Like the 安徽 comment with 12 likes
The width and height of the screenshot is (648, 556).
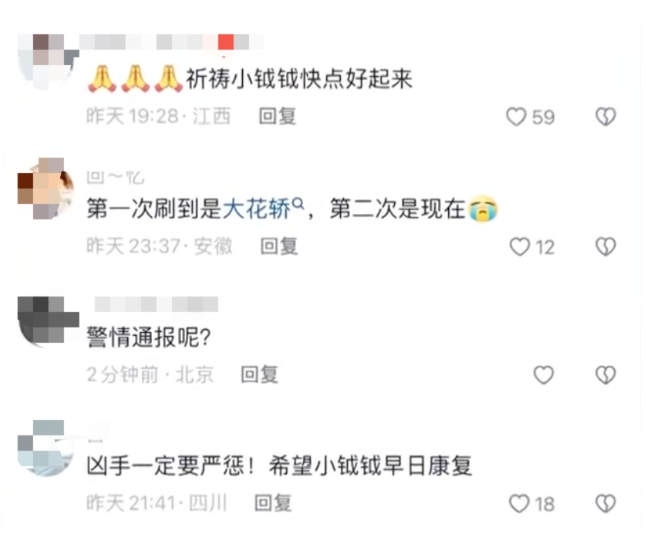tap(519, 247)
